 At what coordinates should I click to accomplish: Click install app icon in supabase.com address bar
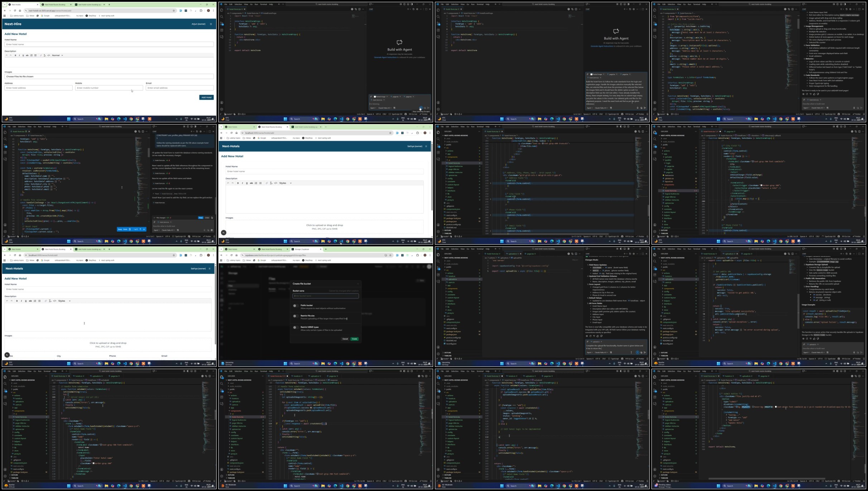[x=385, y=255]
